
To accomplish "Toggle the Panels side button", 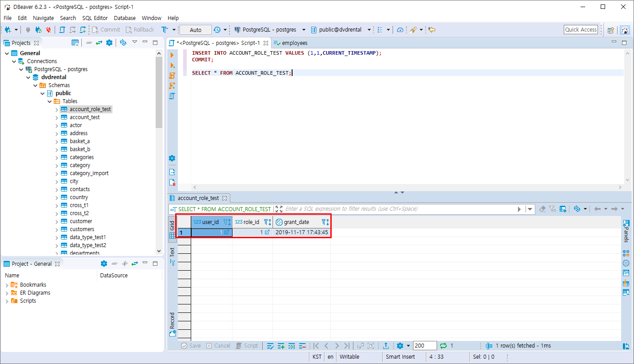I will (626, 231).
